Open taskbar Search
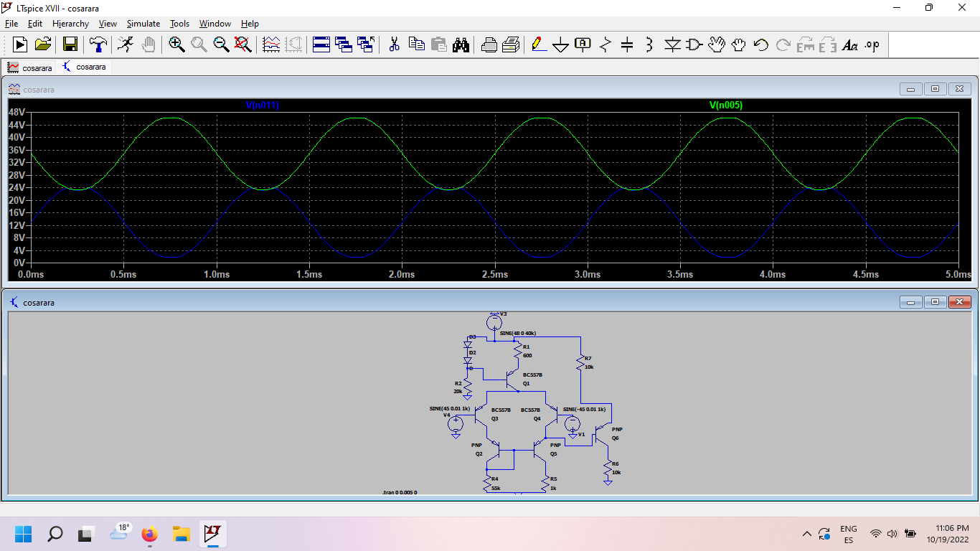The height and width of the screenshot is (551, 980). pyautogui.click(x=55, y=534)
